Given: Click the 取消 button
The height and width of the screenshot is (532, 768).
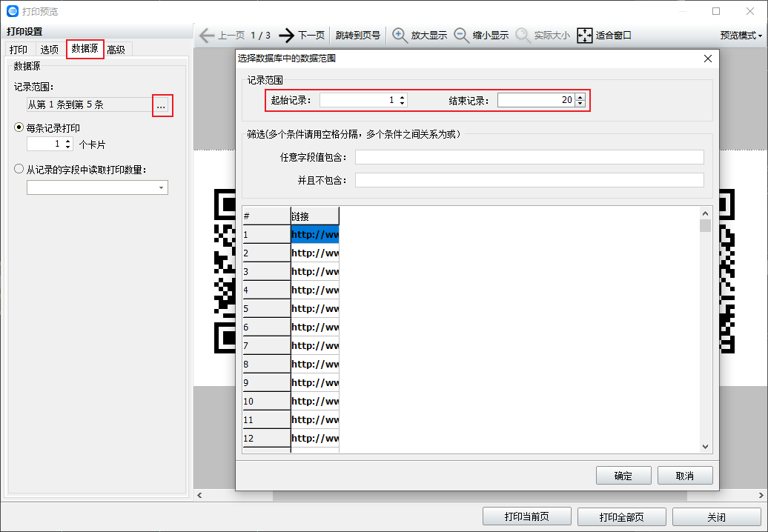Looking at the screenshot, I should (685, 476).
